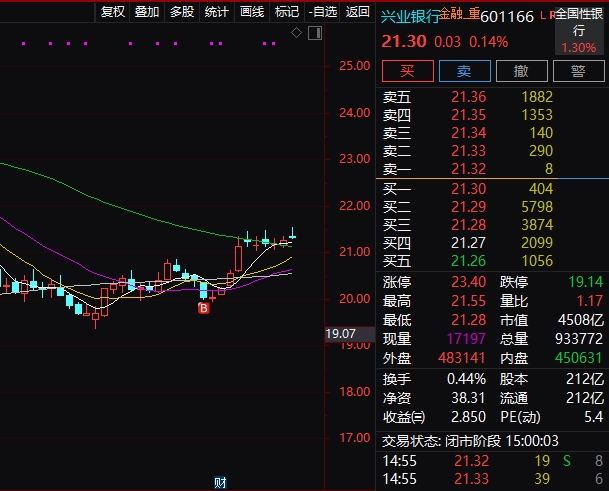Viewport: 609px width, 491px height.
Task: Click the 买三 price 21.28
Action: [x=468, y=225]
